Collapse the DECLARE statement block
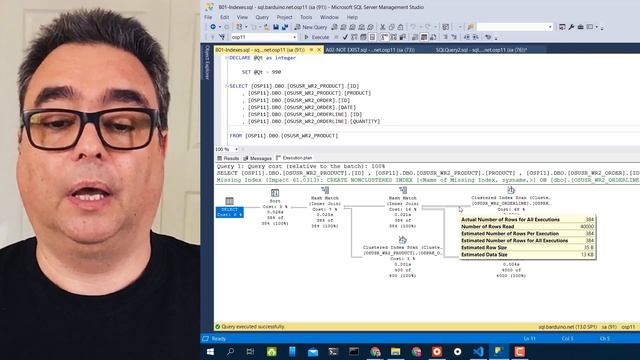 [x=227, y=58]
